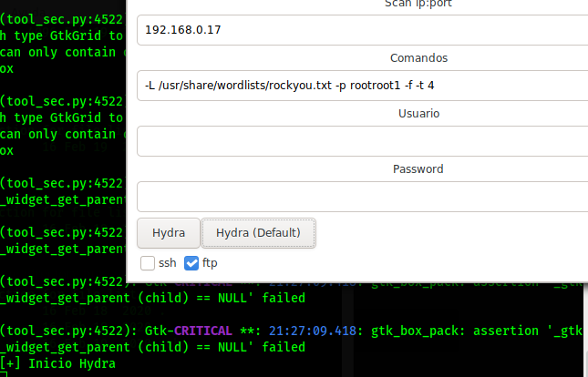
Task: Click the Comandos label
Action: point(418,58)
